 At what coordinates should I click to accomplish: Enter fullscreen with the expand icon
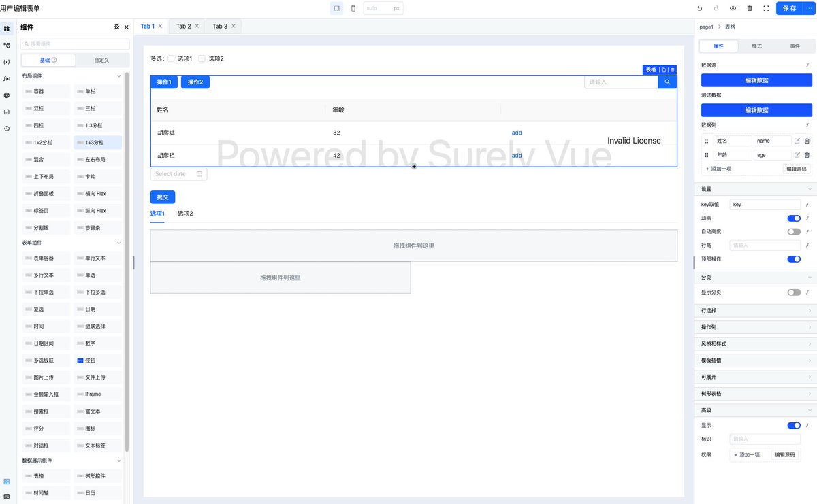tap(766, 8)
